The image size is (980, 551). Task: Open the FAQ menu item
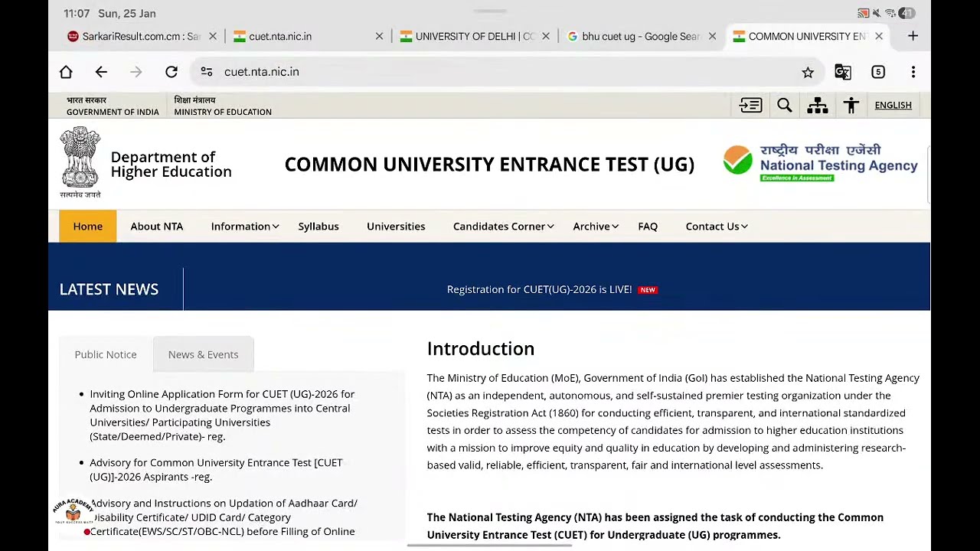[648, 227]
